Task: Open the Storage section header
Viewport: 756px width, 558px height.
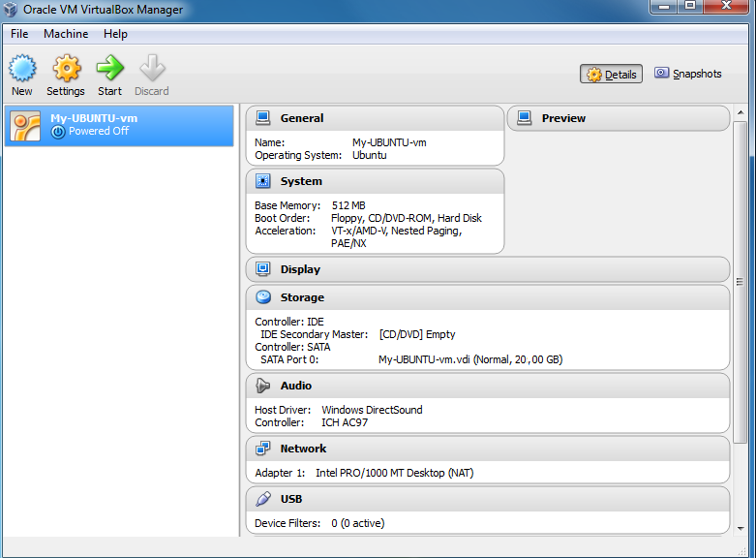Action: (x=488, y=297)
